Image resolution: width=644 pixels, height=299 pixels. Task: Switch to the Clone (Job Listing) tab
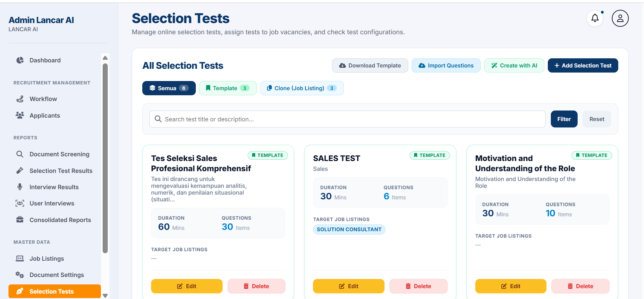tap(302, 88)
